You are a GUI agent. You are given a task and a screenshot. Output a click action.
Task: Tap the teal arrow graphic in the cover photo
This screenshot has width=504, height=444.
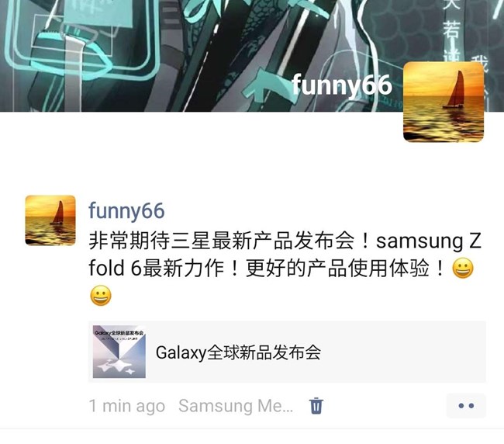click(265, 85)
